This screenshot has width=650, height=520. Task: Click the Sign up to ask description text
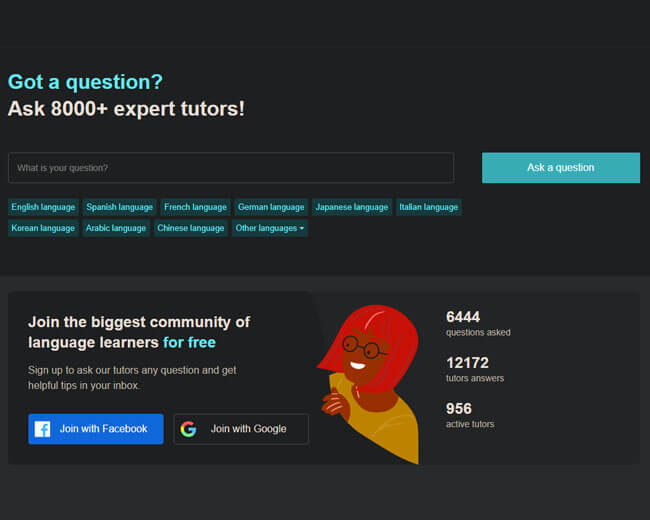click(132, 378)
